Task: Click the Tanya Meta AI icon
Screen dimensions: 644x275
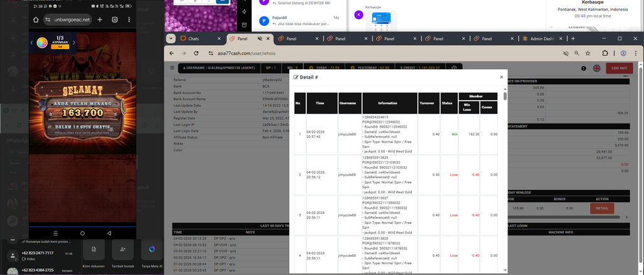Action: (x=152, y=250)
